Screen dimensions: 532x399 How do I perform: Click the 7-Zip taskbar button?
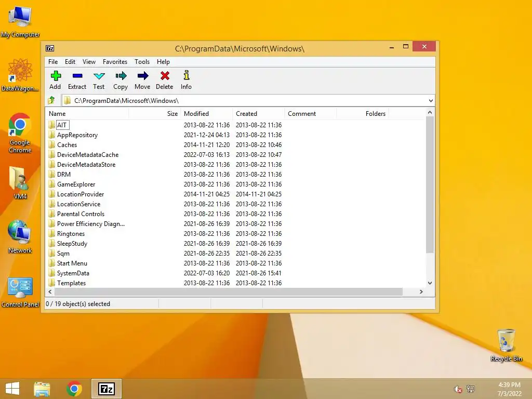pyautogui.click(x=106, y=389)
